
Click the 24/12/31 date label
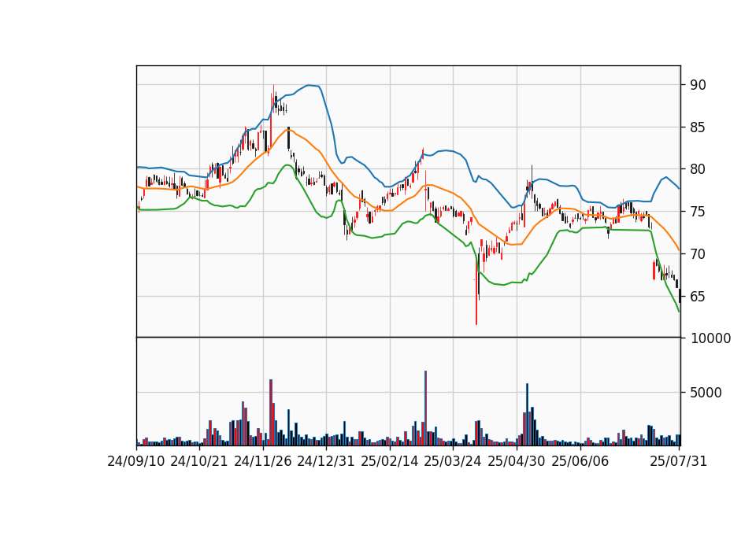coord(326,462)
